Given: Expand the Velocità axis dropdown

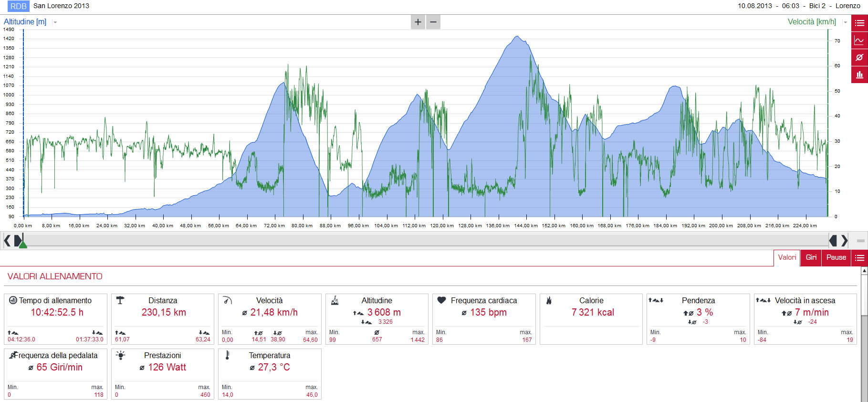Looking at the screenshot, I should pyautogui.click(x=845, y=22).
